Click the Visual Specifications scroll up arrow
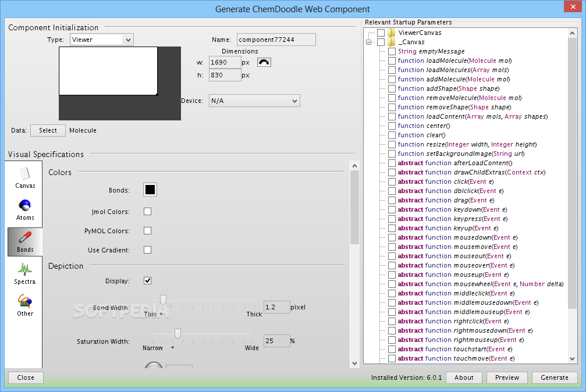Screen dimensions: 586x392 tap(354, 166)
